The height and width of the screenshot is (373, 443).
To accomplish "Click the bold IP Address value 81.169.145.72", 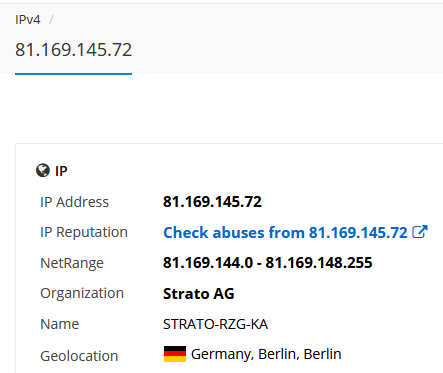I will coord(212,202).
